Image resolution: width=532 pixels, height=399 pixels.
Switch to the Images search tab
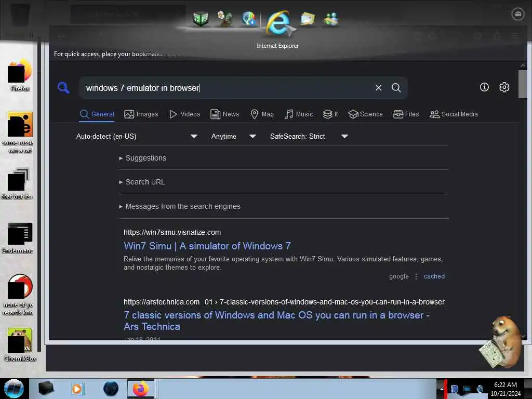tap(141, 114)
